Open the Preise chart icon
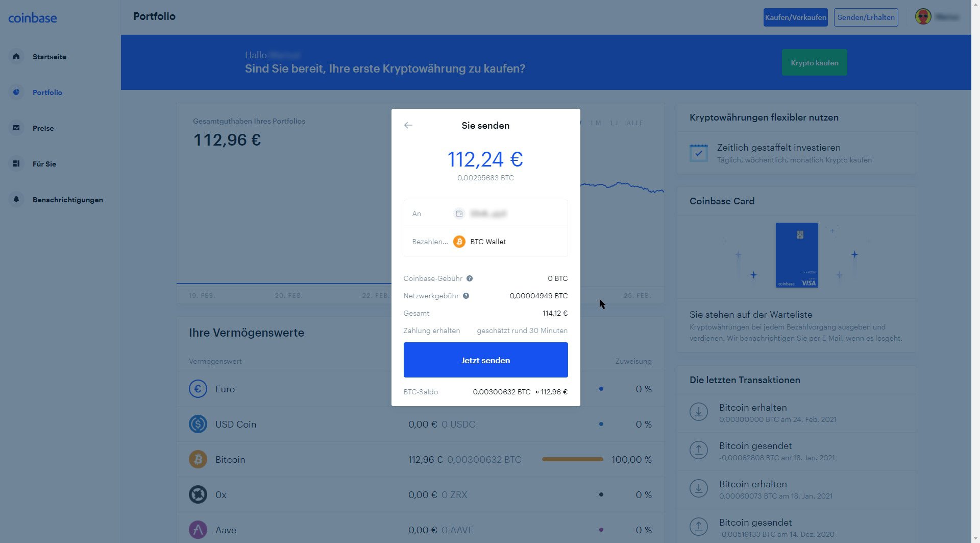The image size is (980, 543). tap(16, 128)
